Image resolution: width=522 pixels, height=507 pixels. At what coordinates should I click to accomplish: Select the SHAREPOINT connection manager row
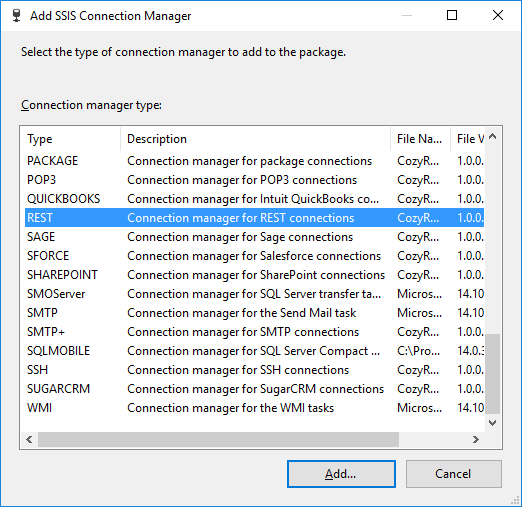coord(254,275)
